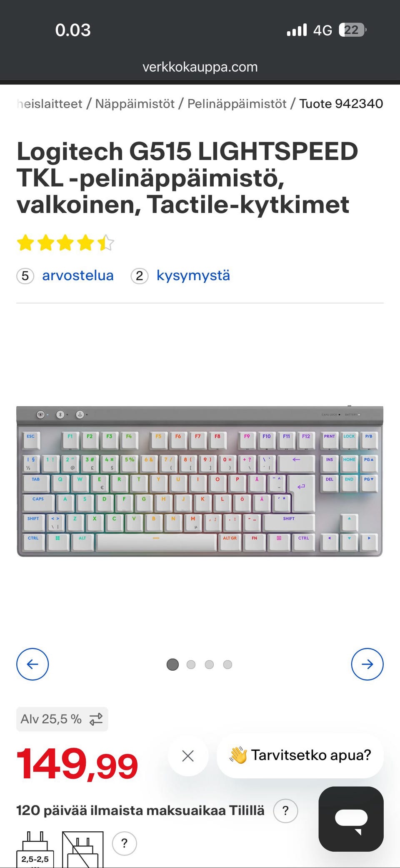Image resolution: width=400 pixels, height=868 pixels.
Task: Open the Pelinäppäimistöt breadcrumb
Action: [x=237, y=103]
